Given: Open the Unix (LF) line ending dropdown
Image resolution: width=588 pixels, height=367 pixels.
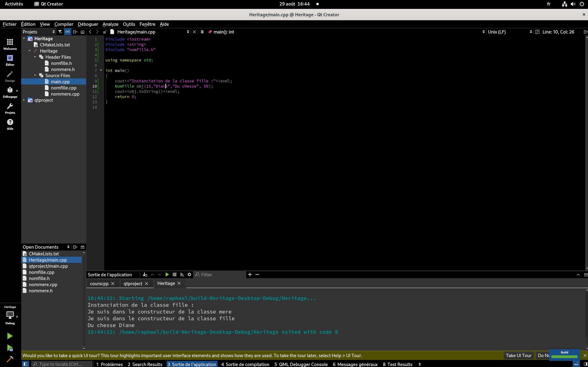Looking at the screenshot, I should pos(510,32).
